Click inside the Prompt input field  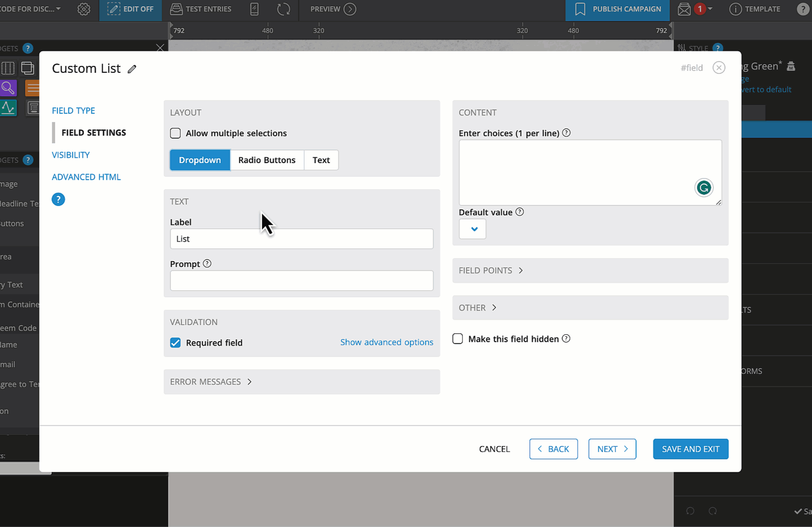point(301,281)
